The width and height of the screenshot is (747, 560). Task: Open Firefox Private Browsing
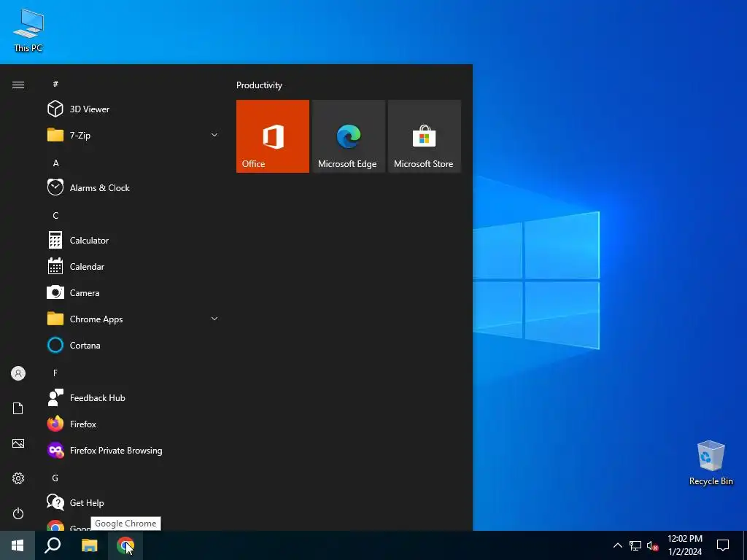[x=133, y=450]
